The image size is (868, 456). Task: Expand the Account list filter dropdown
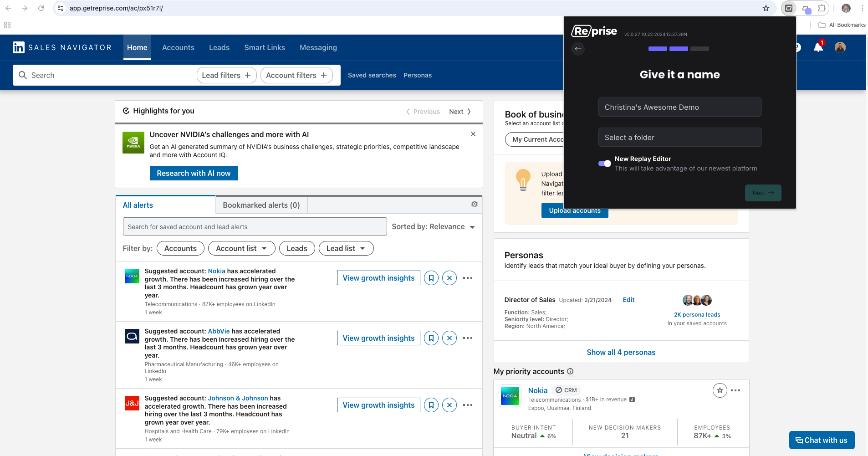[241, 248]
